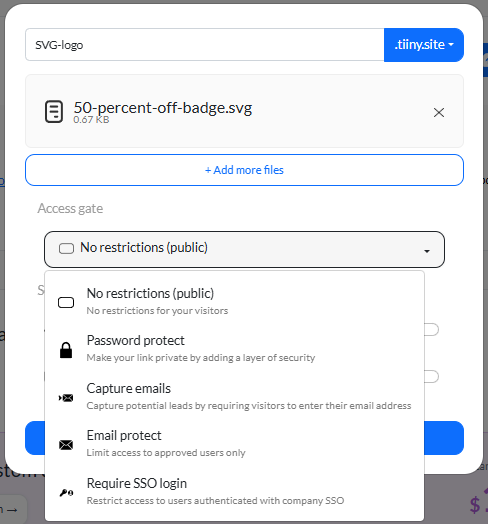
Task: Click the padlock icon for Password protect
Action: (66, 350)
